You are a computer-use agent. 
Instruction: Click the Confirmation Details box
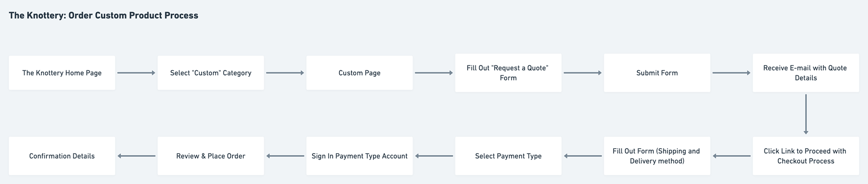point(62,156)
